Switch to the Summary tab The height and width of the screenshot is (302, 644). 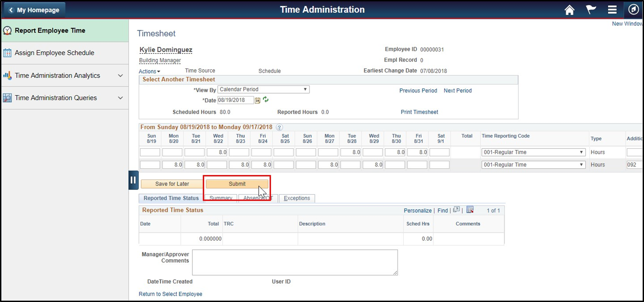(x=220, y=198)
